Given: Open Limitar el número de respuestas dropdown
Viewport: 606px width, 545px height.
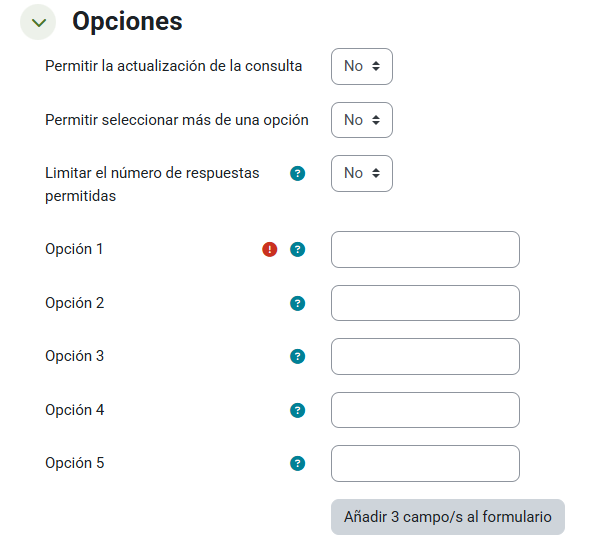Looking at the screenshot, I should click(x=361, y=173).
